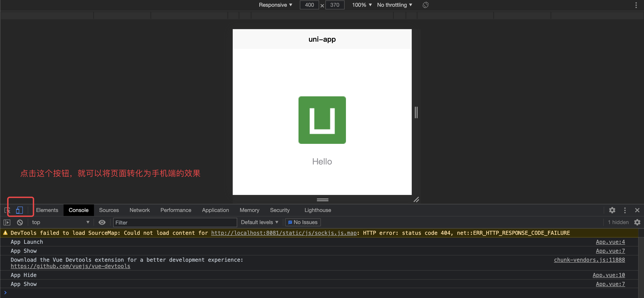Select the top frame context dropdown
This screenshot has height=298, width=644.
[60, 222]
